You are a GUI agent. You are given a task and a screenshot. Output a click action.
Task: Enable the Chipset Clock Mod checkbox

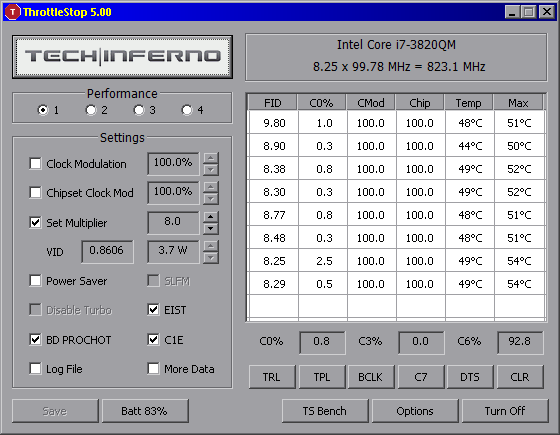(35, 193)
